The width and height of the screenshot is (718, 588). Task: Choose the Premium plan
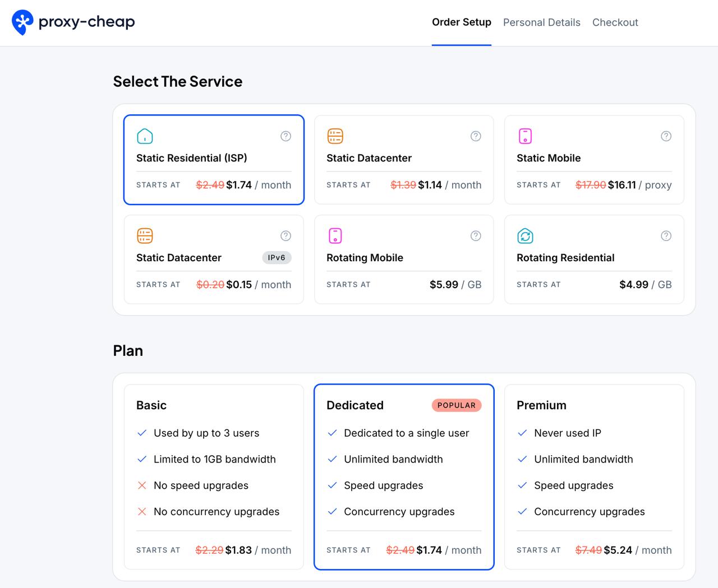click(594, 476)
